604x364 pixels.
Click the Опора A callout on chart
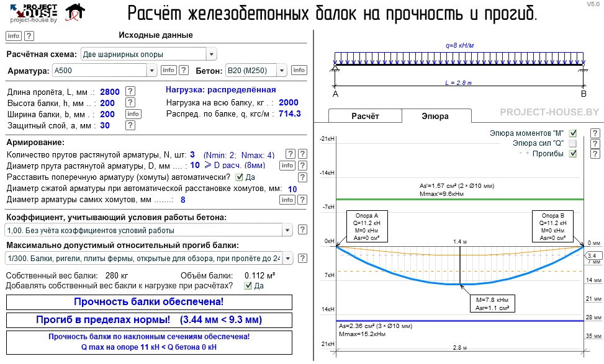367,226
